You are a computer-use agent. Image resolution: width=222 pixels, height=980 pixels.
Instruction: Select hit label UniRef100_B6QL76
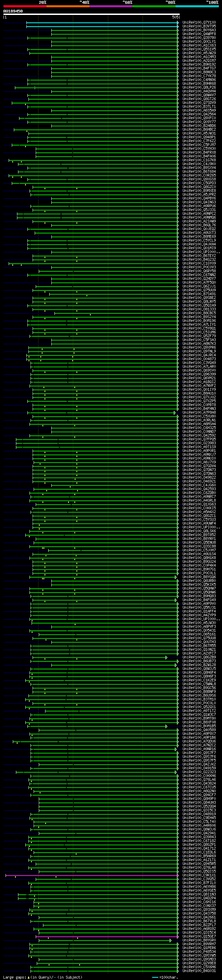tap(199, 225)
